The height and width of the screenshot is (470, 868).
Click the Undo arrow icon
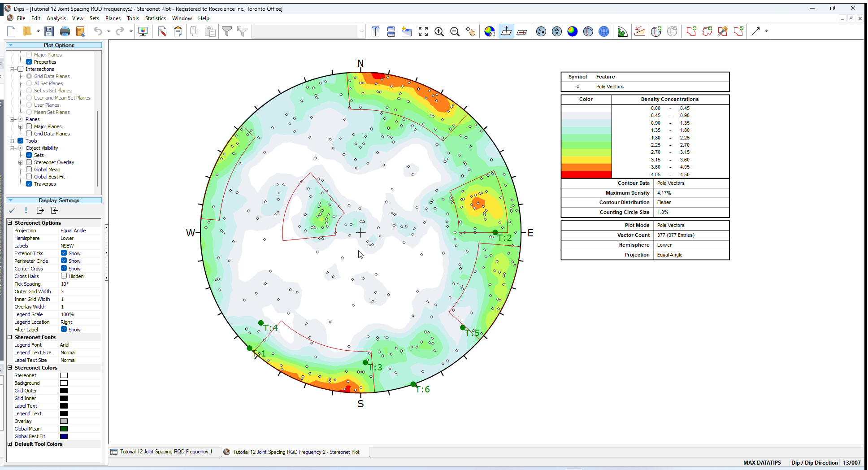(x=98, y=31)
